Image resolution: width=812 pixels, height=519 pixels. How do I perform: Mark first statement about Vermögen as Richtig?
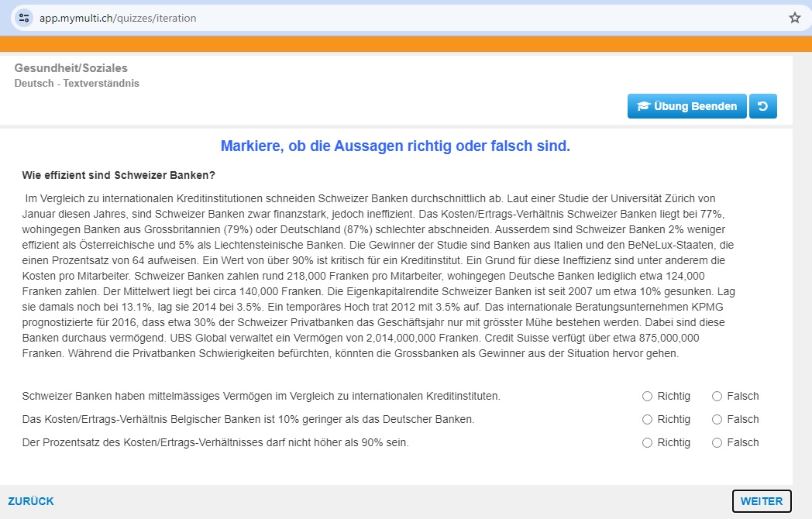point(647,397)
